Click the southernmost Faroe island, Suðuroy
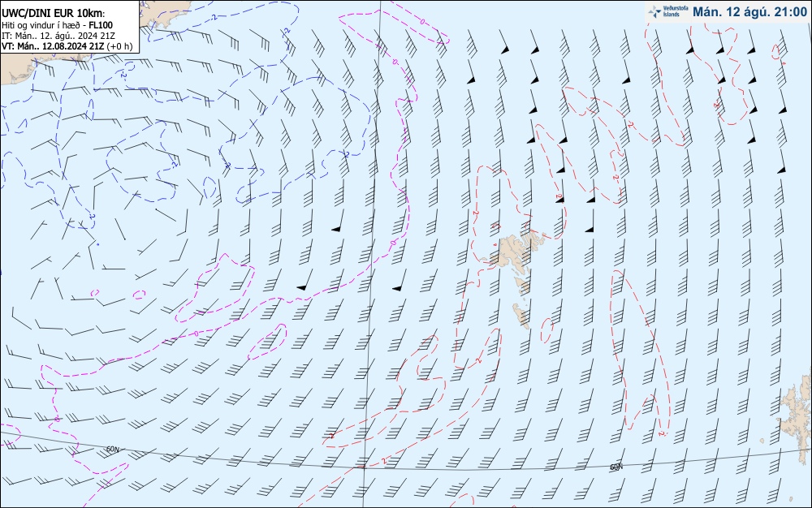The width and height of the screenshot is (812, 508). [x=521, y=315]
